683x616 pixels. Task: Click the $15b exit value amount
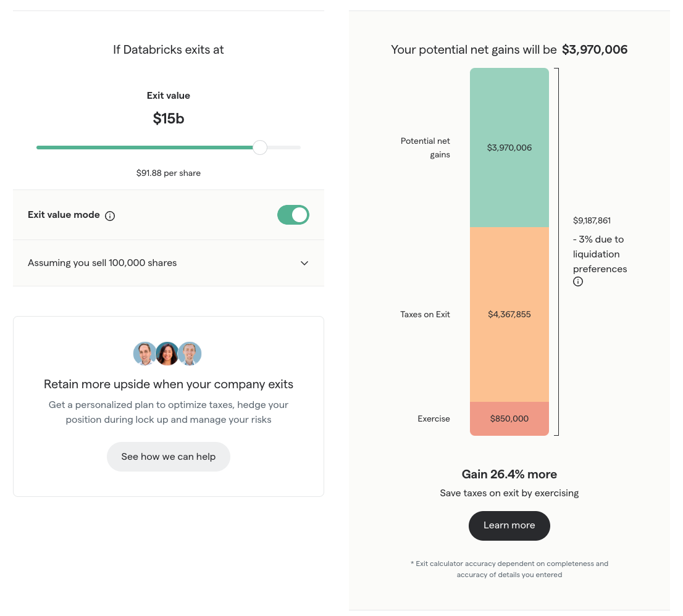pyautogui.click(x=169, y=119)
